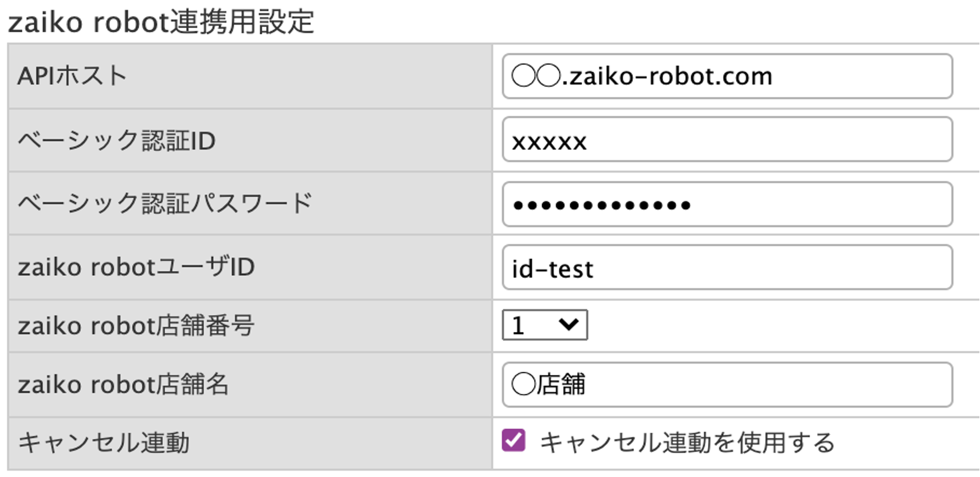
Task: Click the キャンセル連動 label in the left column
Action: pyautogui.click(x=104, y=443)
